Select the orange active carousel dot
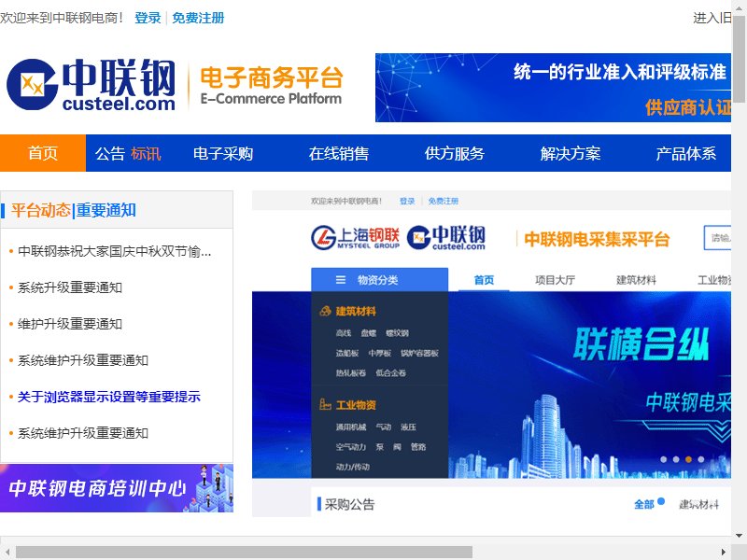Image resolution: width=747 pixels, height=560 pixels. tap(688, 459)
